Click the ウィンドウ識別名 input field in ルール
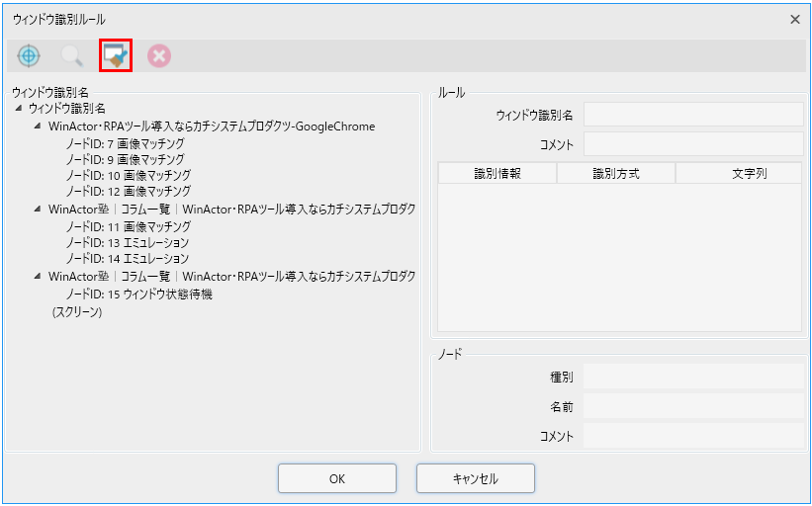 pos(693,116)
